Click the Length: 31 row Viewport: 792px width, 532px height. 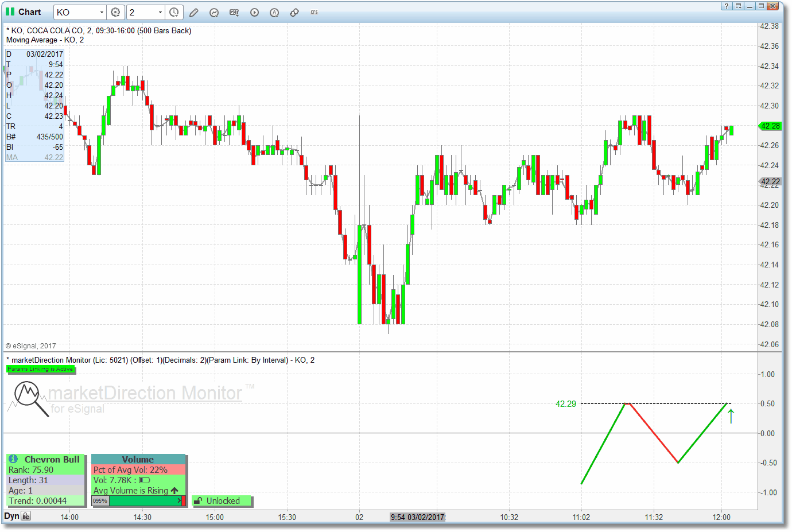point(46,480)
